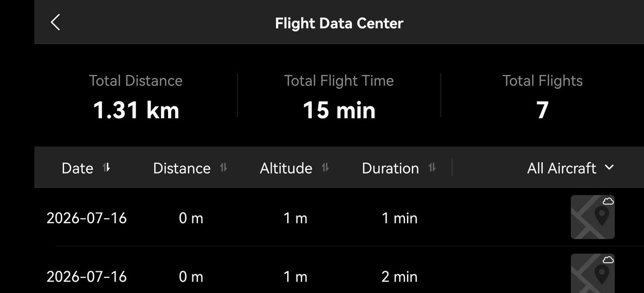Select the Duration column header
The width and height of the screenshot is (644, 293).
[390, 168]
